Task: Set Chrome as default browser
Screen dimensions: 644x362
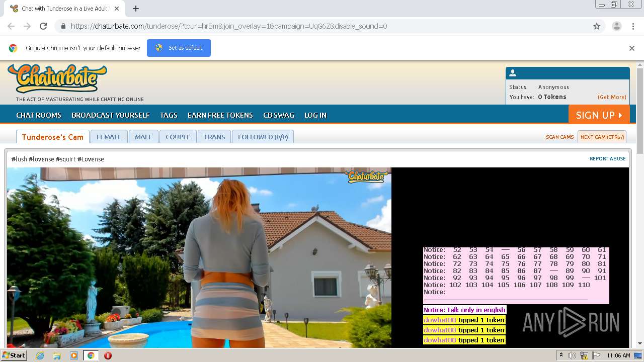Action: pos(179,48)
